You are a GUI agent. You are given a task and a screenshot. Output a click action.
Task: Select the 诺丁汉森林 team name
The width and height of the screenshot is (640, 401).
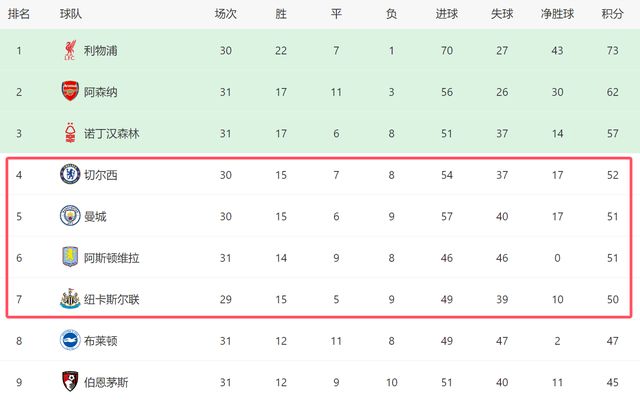coord(114,133)
